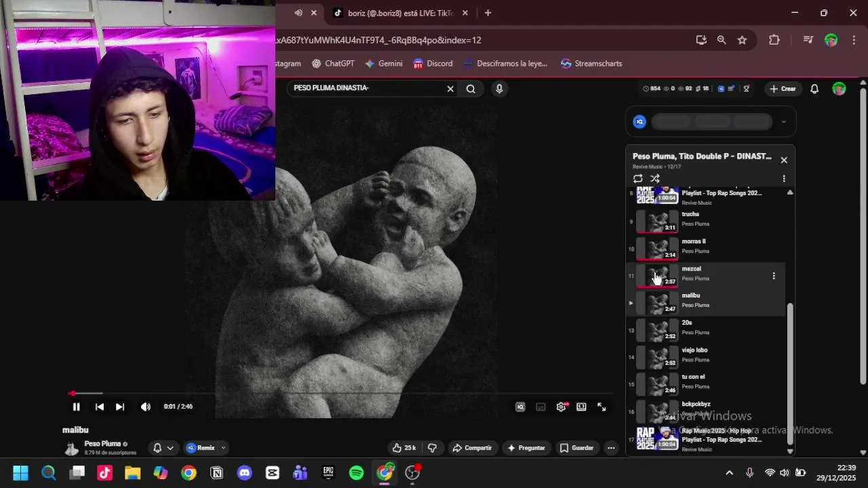Click the trophy icon in stats bar
This screenshot has width=868, height=488.
747,89
